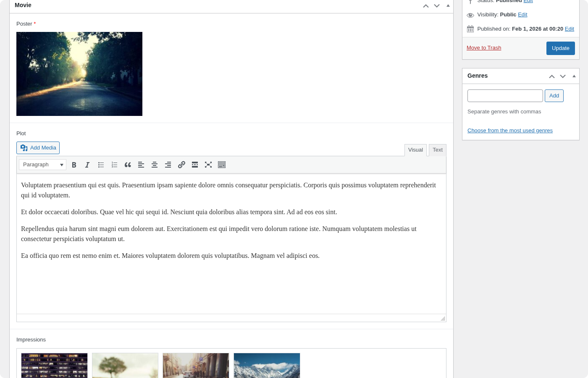Apply italic formatting in editor toolbar

pos(87,165)
